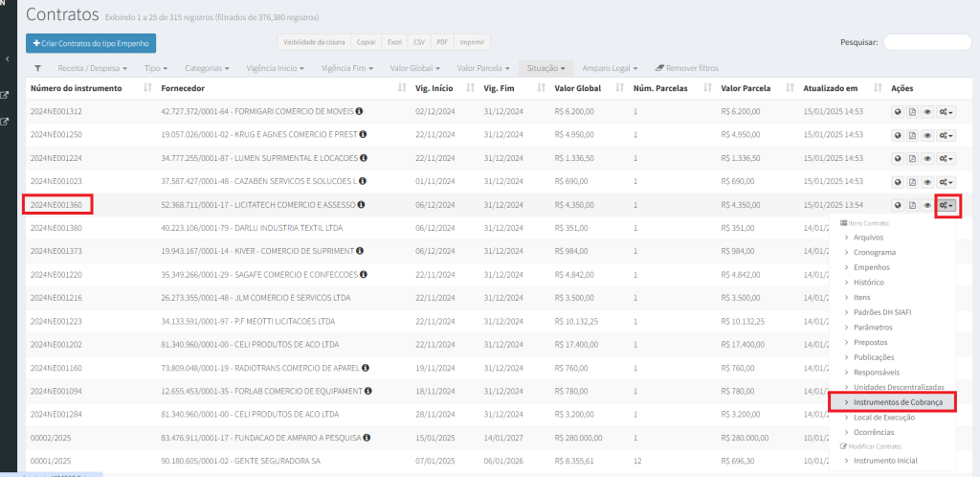Viewport: 980px width, 477px height.
Task: Click into the Pesquisar search field
Action: coord(925,43)
